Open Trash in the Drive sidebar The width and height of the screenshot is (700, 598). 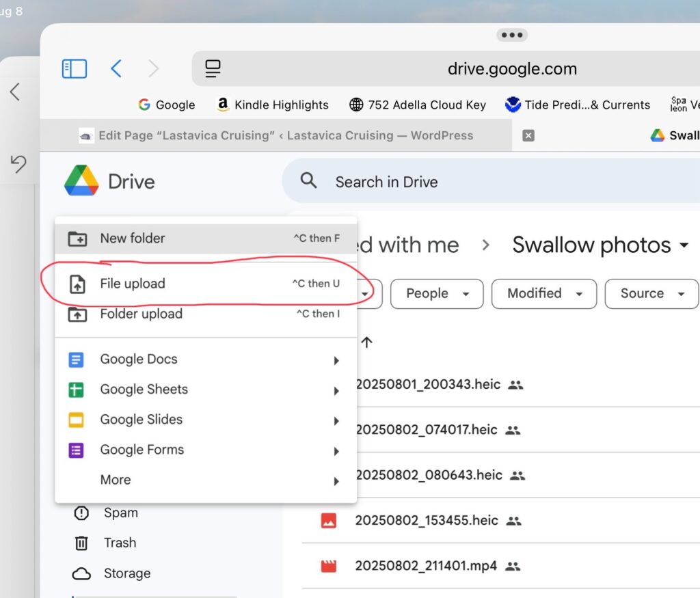[105, 543]
